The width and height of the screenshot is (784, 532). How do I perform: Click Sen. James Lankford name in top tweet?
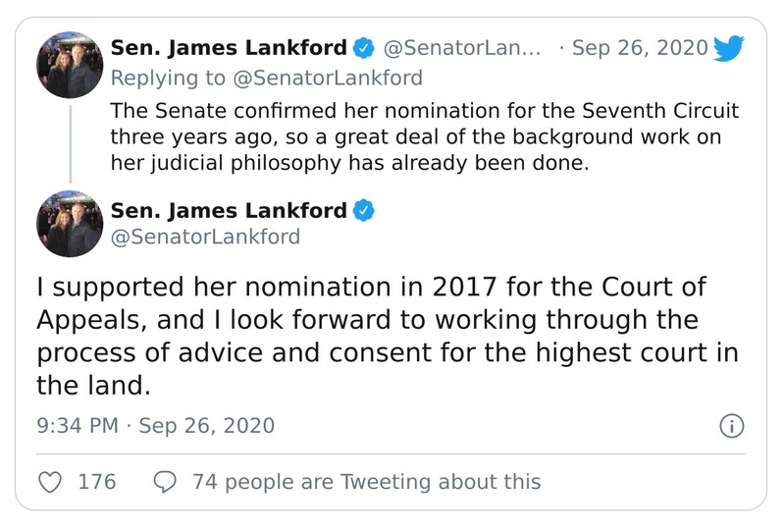[x=229, y=48]
